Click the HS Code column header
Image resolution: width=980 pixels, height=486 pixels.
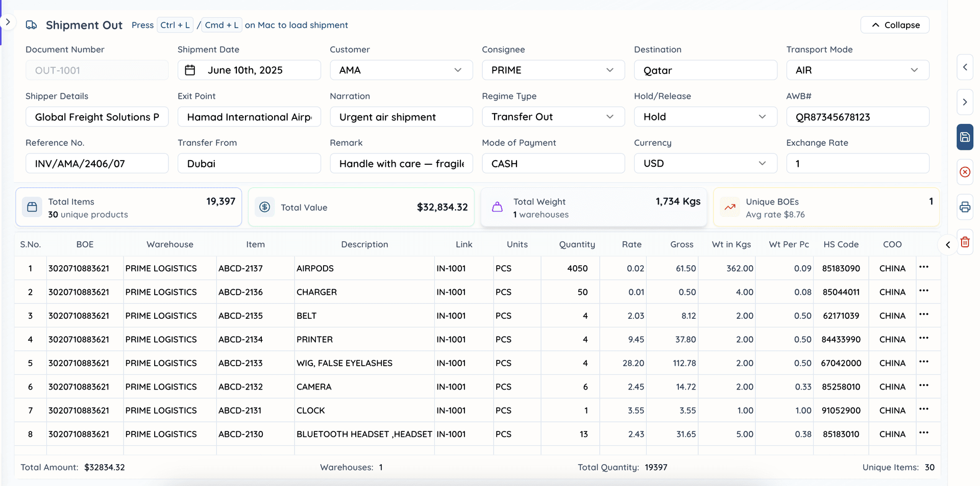[841, 245]
